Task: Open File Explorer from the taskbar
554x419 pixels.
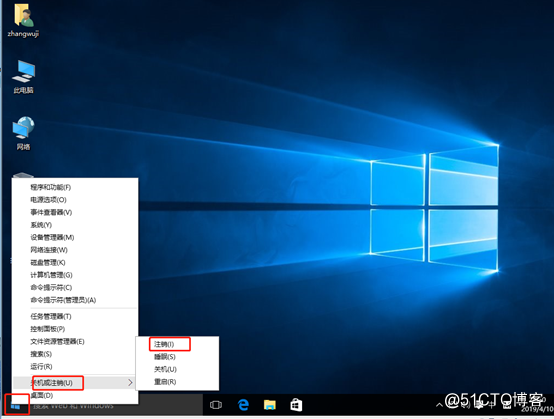Action: pyautogui.click(x=270, y=405)
